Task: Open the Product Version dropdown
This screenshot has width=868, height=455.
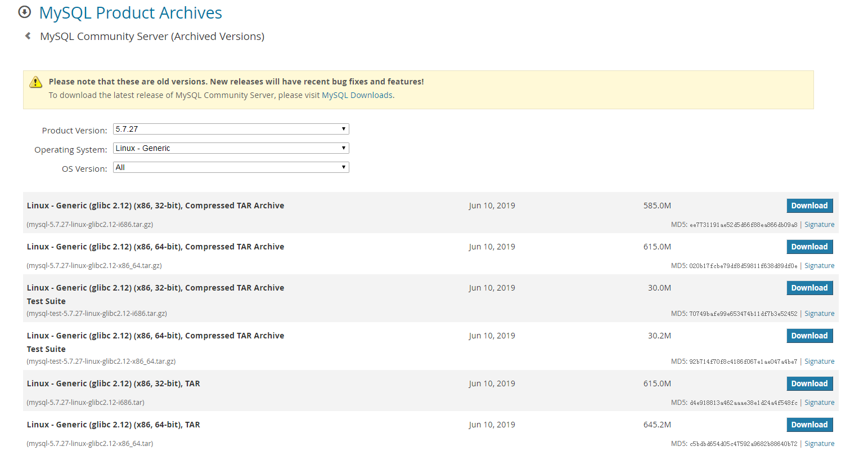Action: [231, 129]
